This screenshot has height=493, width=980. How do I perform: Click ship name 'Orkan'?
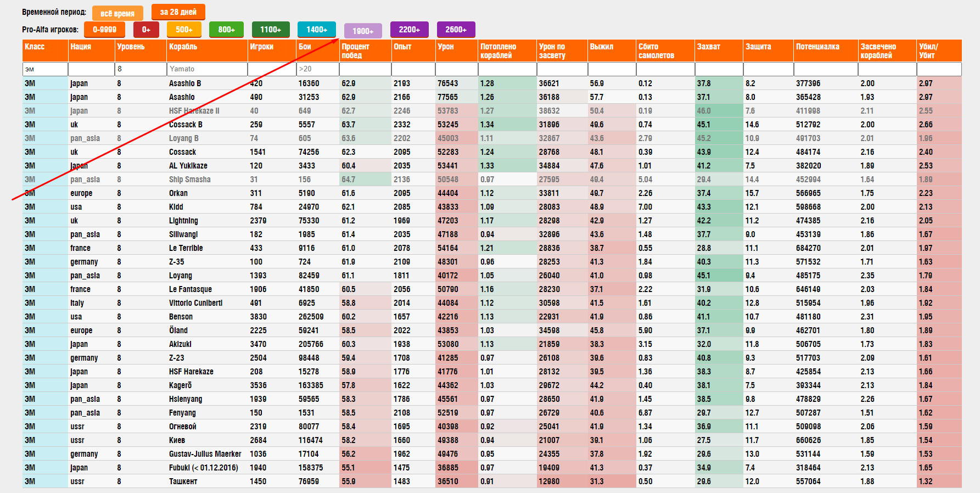[x=178, y=193]
